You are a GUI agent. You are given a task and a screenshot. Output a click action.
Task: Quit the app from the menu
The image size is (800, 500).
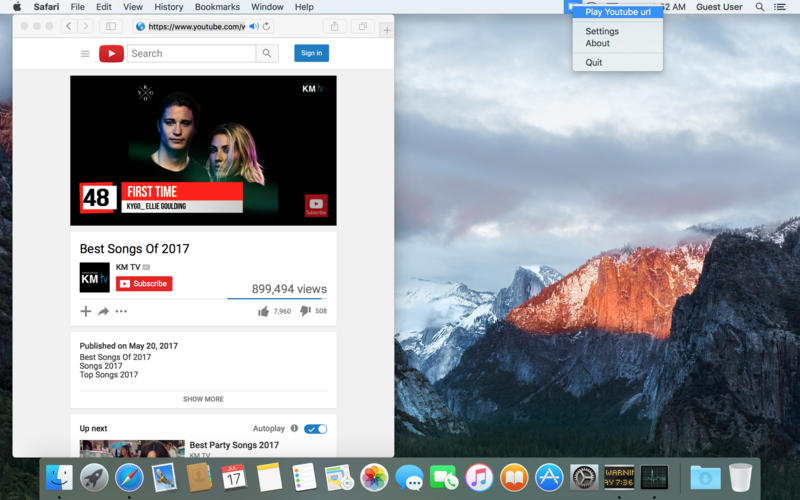[593, 62]
